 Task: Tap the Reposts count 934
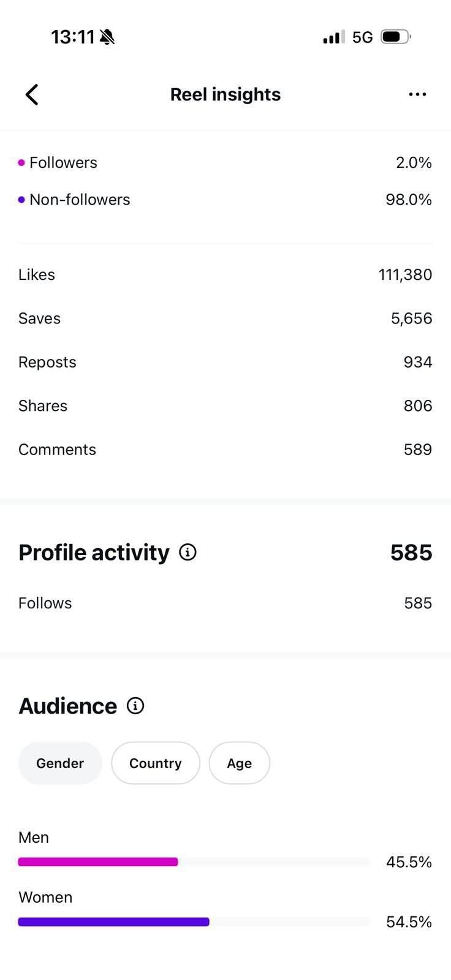pyautogui.click(x=418, y=362)
